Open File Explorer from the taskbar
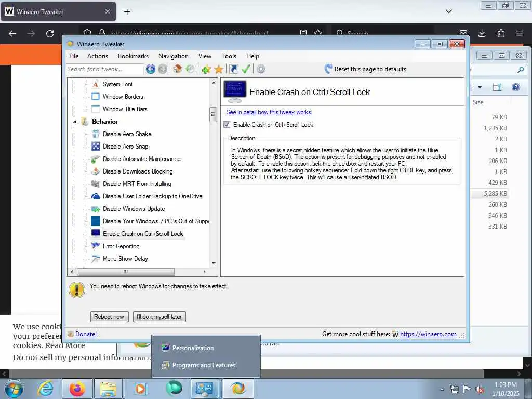 pyautogui.click(x=109, y=389)
